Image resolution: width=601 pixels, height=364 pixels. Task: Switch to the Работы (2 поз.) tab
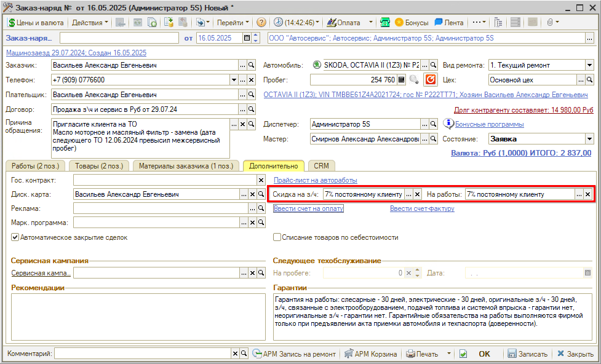tap(34, 166)
